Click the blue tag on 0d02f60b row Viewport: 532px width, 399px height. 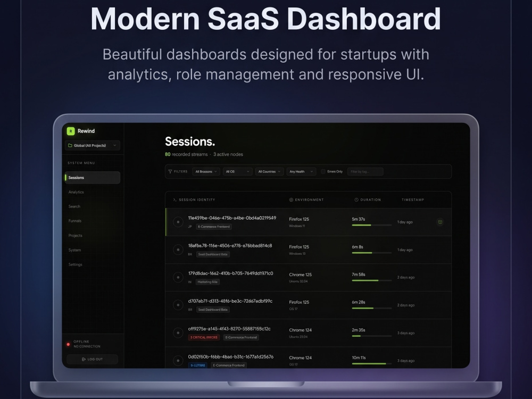tap(197, 365)
